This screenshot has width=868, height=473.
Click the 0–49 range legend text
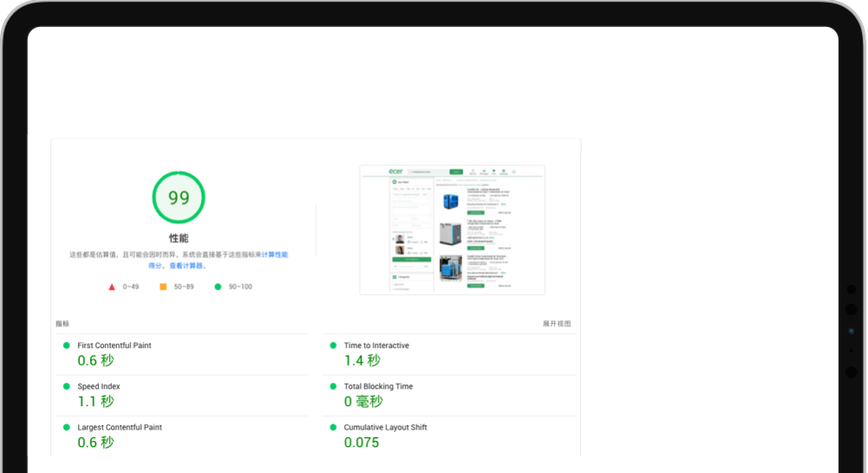pyautogui.click(x=131, y=287)
